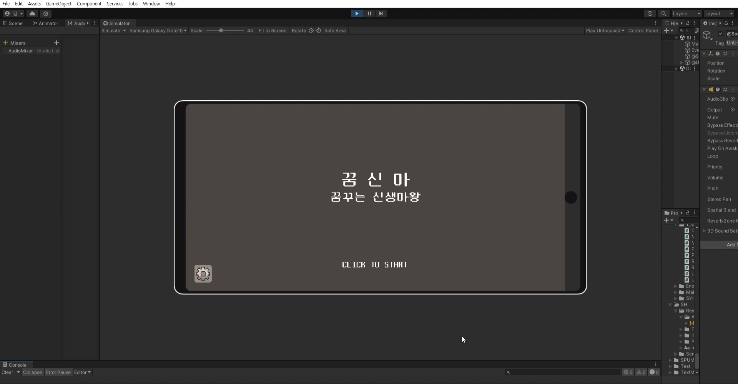Click the CLICK TO START text
Viewport: 738px width, 384px height.
tap(374, 265)
